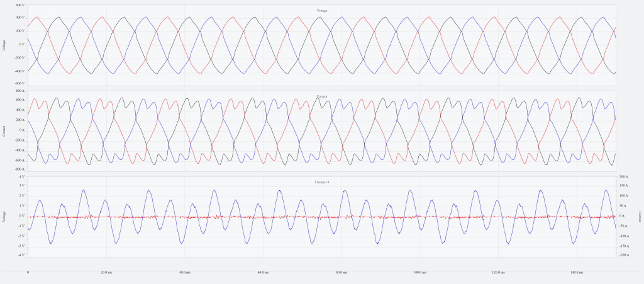Click the "-150 A" right-axis tick label
This screenshot has width=644, height=284.
[623, 246]
